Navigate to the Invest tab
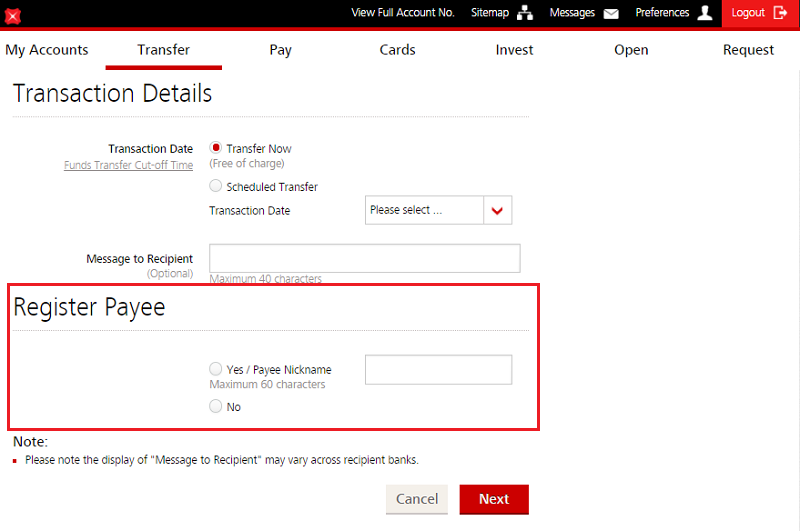This screenshot has height=531, width=800. pos(514,50)
